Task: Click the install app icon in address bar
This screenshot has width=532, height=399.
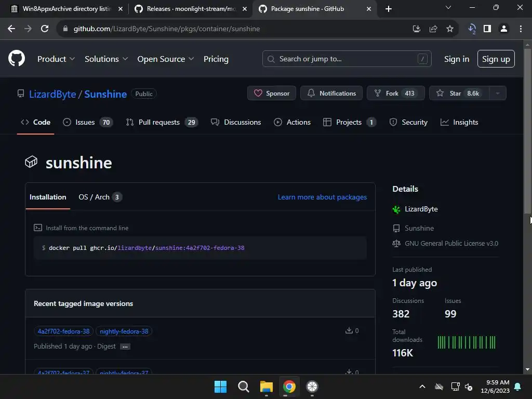Action: tap(417, 29)
